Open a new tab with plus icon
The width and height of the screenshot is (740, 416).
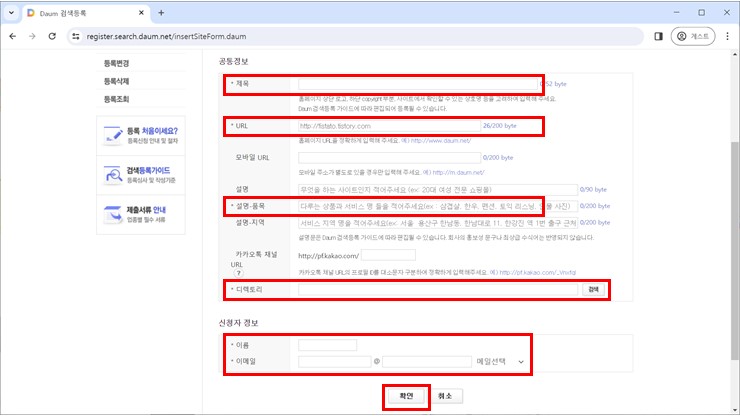pyautogui.click(x=161, y=13)
